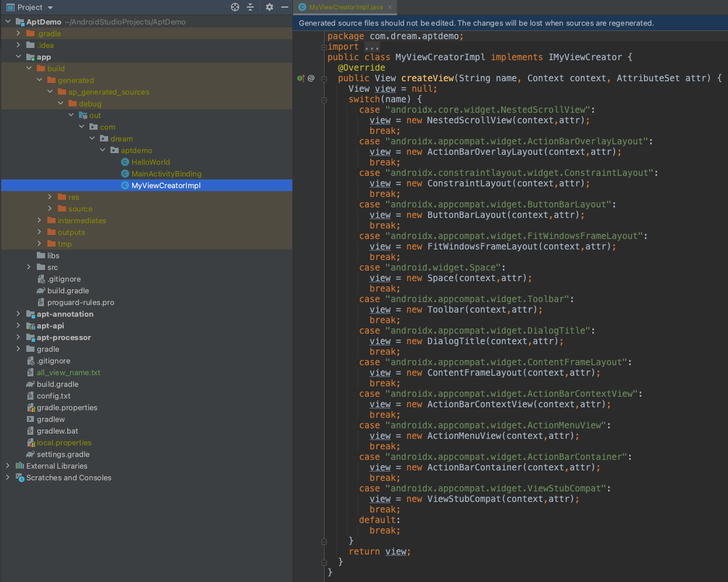Click the MyViewCreatorImpl class icon in tree
This screenshot has width=728, height=582.
[x=125, y=185]
